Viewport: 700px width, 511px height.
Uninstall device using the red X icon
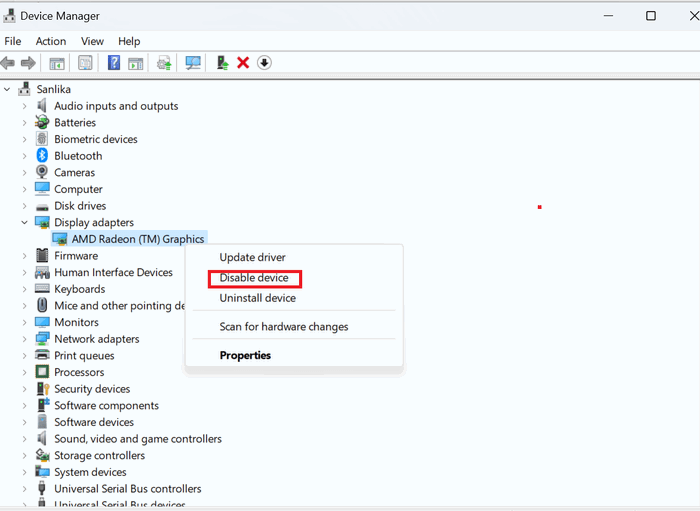coord(243,62)
